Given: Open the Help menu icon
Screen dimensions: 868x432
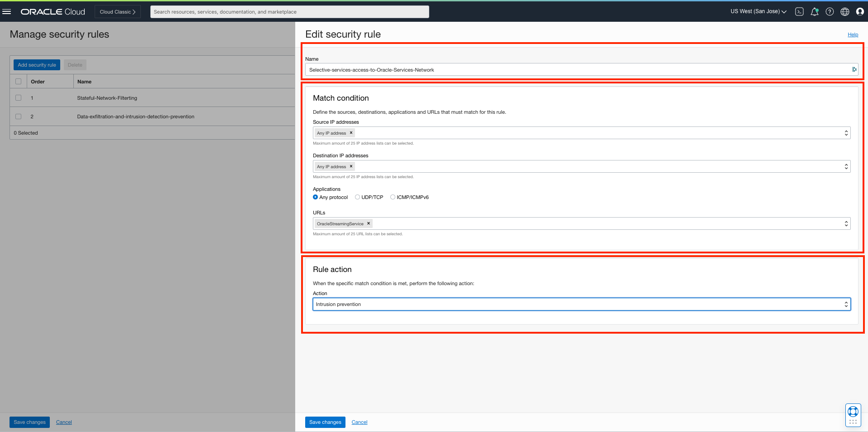Looking at the screenshot, I should [830, 11].
